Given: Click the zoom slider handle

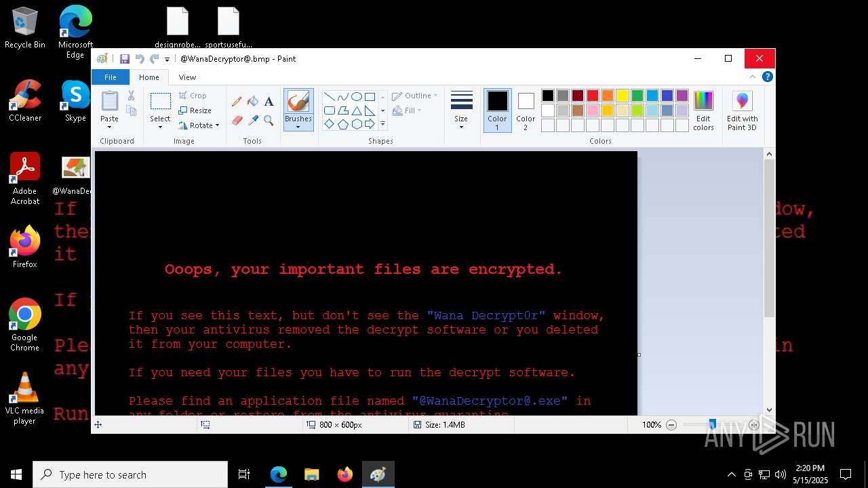Looking at the screenshot, I should point(712,425).
